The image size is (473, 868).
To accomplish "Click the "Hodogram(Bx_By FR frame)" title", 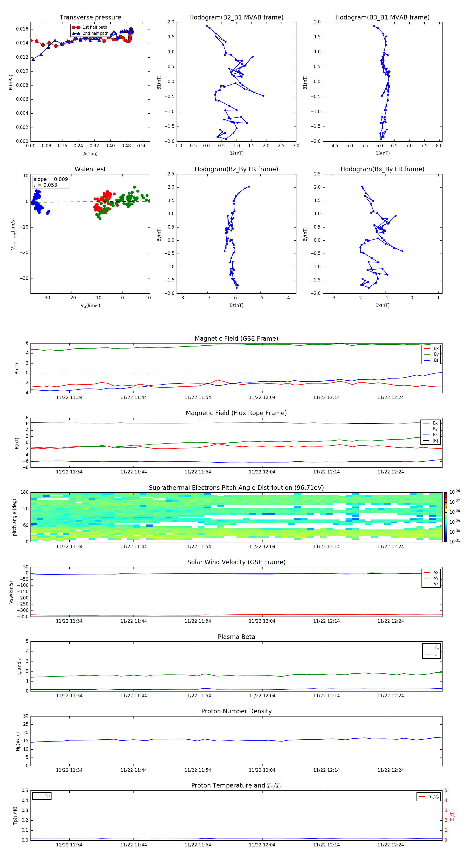I will click(x=382, y=169).
